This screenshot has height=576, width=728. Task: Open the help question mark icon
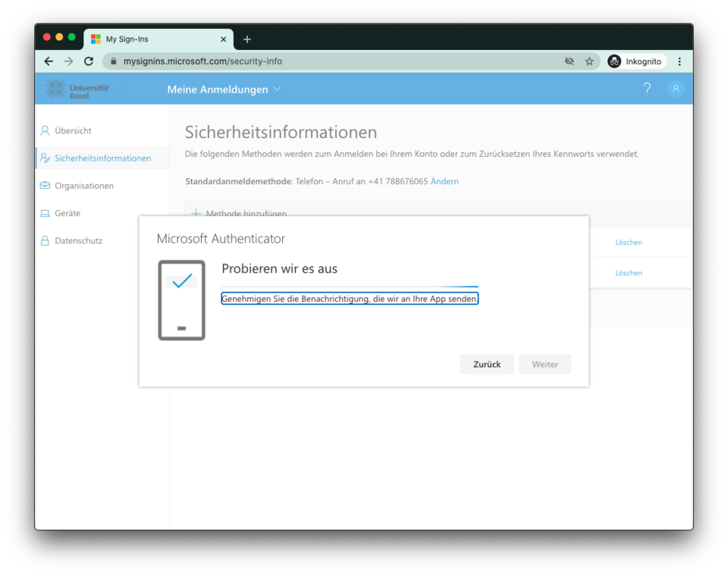647,89
